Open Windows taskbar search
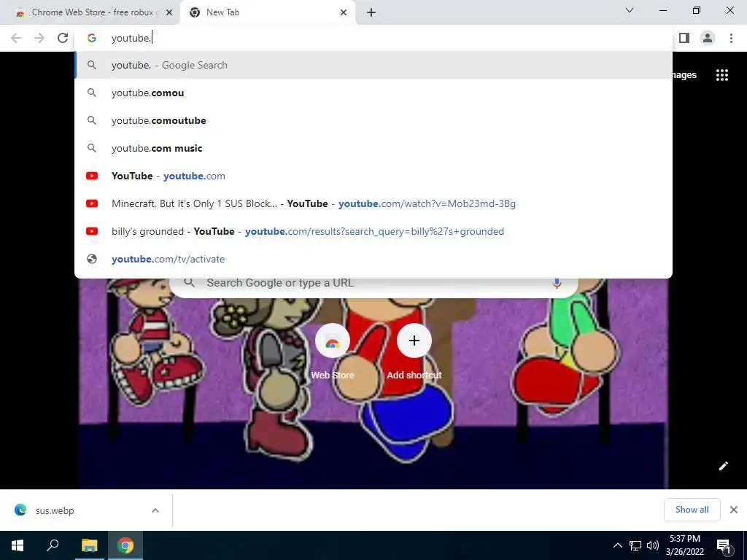747x560 pixels. (53, 545)
